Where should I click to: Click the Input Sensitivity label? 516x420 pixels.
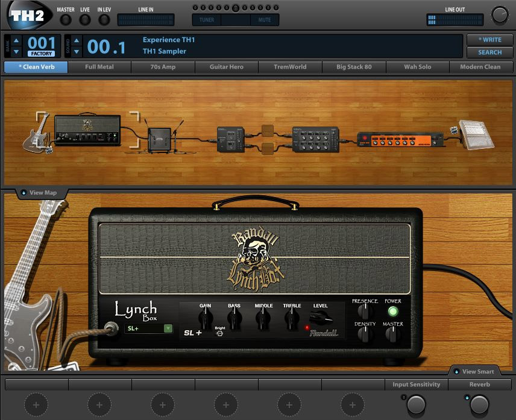pyautogui.click(x=417, y=384)
